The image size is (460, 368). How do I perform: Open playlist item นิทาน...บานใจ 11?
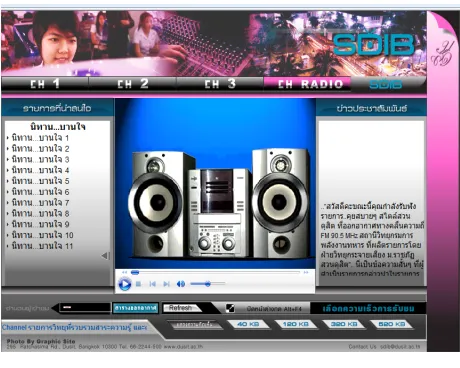42,246
